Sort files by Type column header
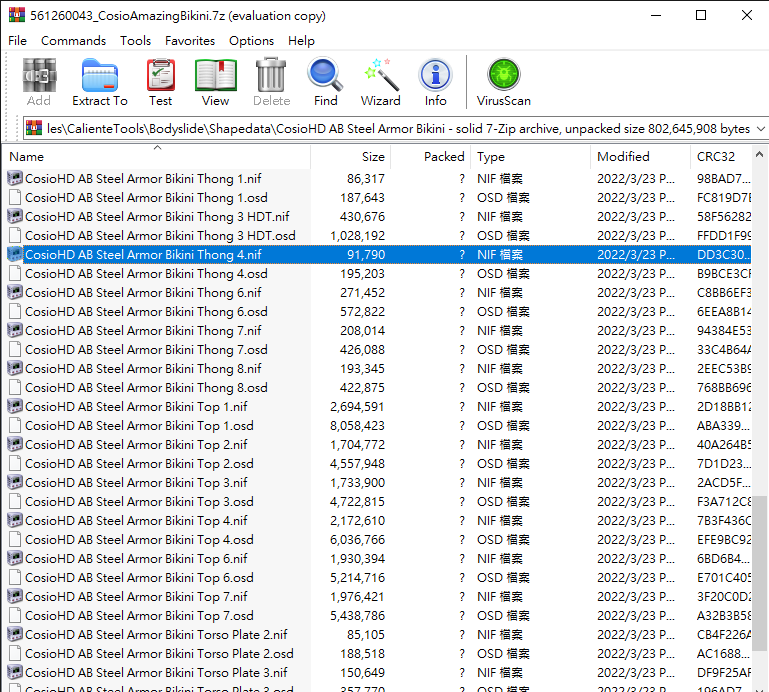 (530, 156)
